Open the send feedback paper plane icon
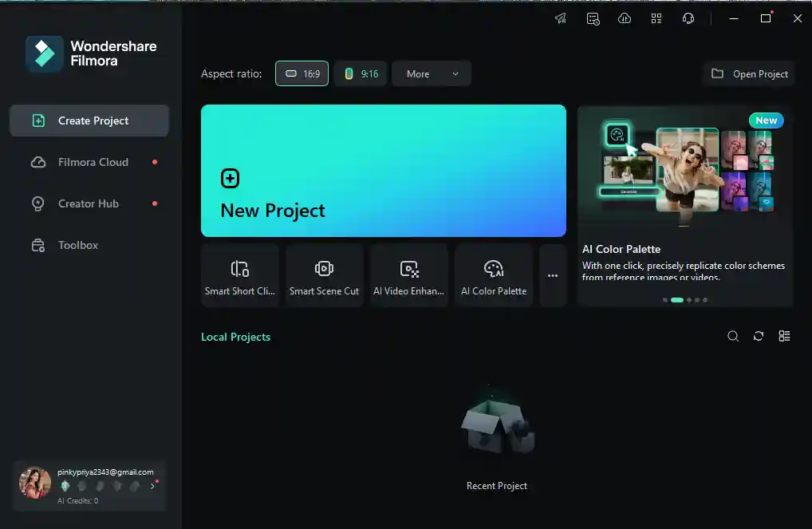Viewport: 812px width, 529px height. click(x=561, y=18)
